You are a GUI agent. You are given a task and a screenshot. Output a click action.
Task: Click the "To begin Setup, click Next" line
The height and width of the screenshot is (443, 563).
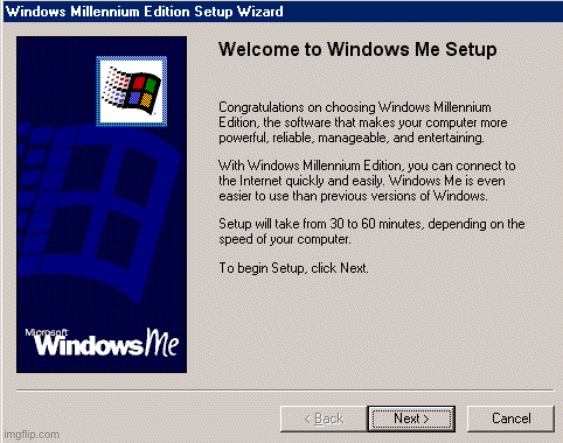tap(294, 268)
